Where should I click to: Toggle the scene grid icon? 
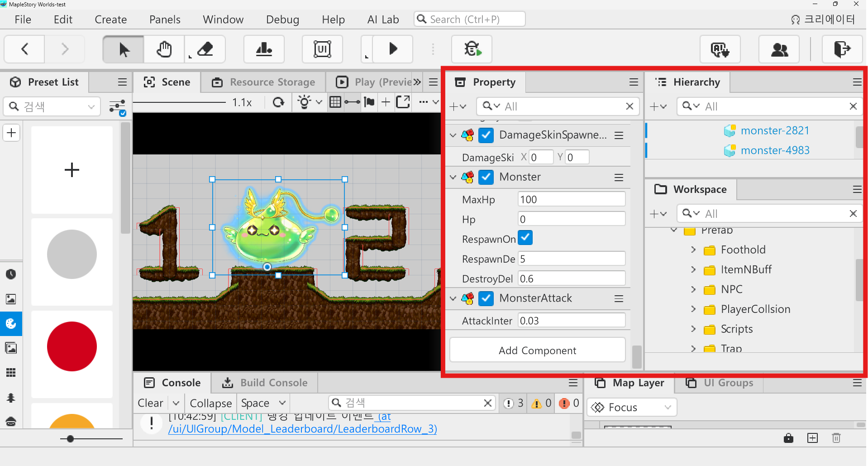[335, 102]
